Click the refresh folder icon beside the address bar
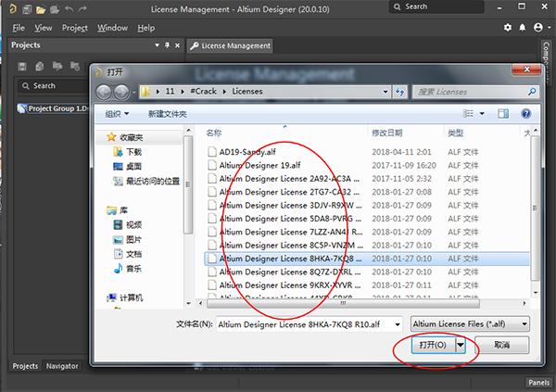 click(400, 92)
